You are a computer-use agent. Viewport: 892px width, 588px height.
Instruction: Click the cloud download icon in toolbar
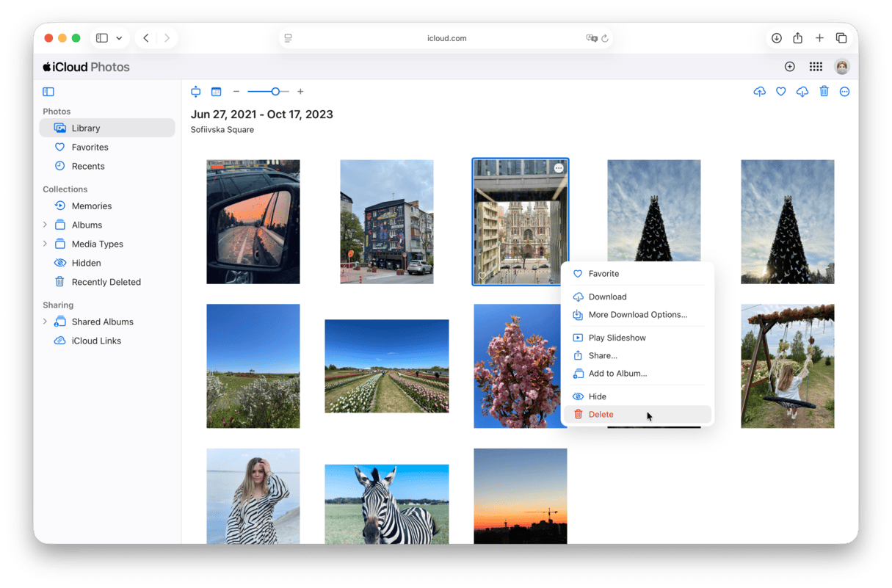point(802,92)
